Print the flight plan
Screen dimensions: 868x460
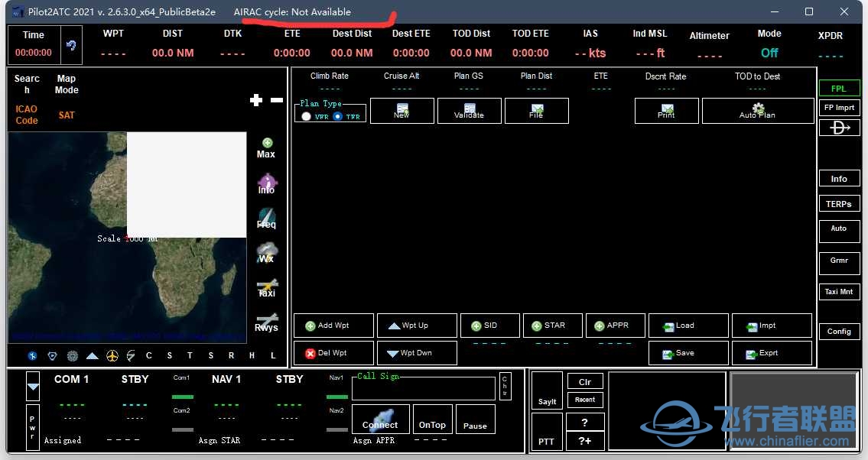coord(667,111)
